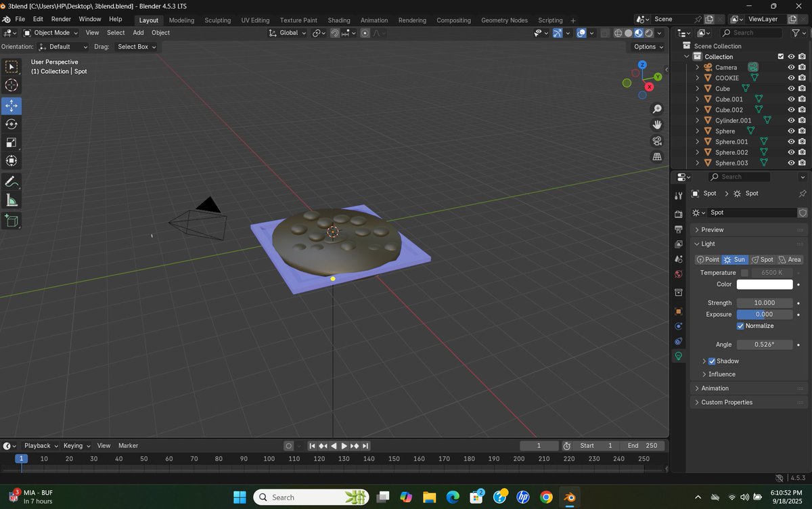The height and width of the screenshot is (509, 812).
Task: Click the Windows Search box
Action: tap(311, 497)
